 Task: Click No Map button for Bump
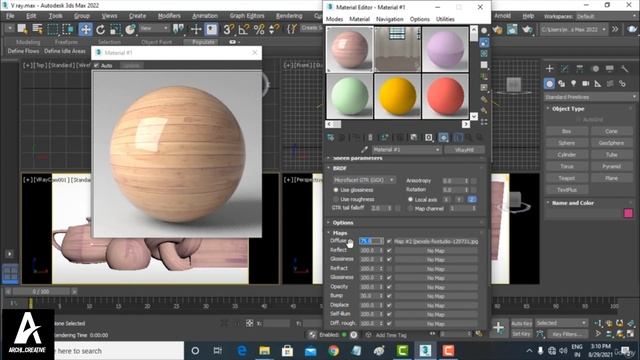point(436,296)
